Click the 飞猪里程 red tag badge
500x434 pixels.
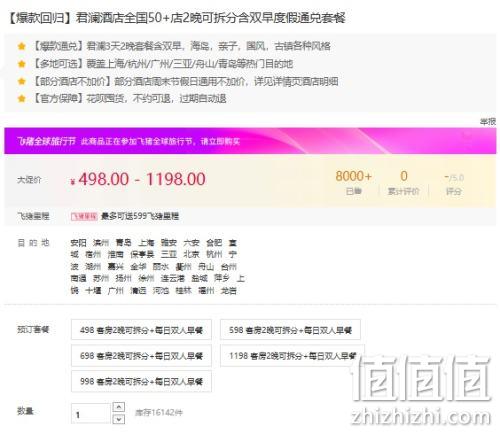point(84,216)
